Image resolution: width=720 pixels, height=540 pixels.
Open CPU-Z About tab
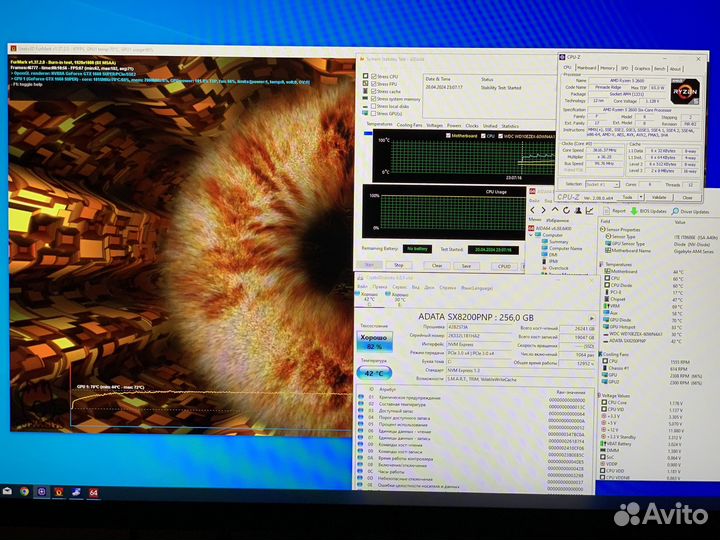click(675, 69)
